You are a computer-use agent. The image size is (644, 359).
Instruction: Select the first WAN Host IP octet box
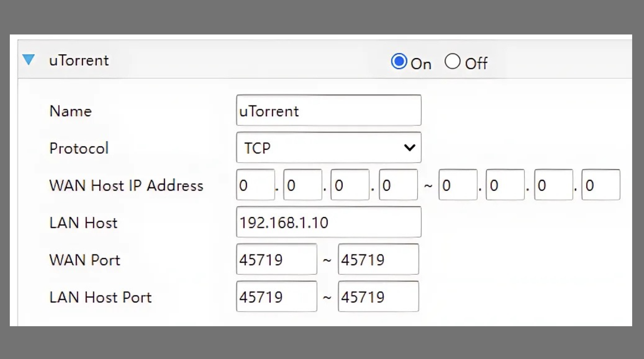coord(255,185)
